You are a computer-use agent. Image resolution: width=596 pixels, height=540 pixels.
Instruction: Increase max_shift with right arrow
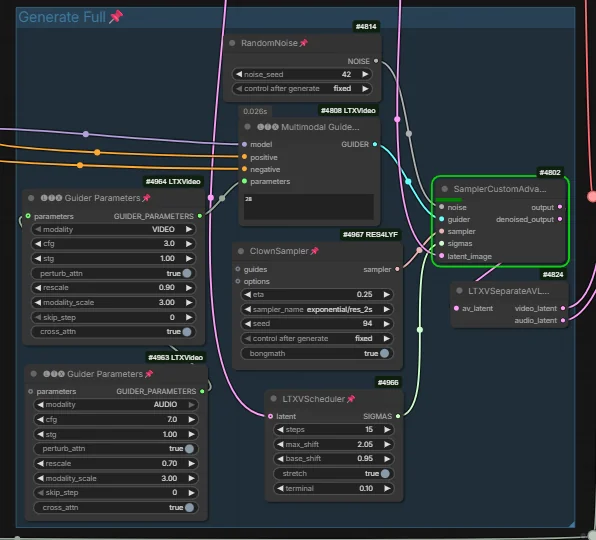(x=387, y=444)
